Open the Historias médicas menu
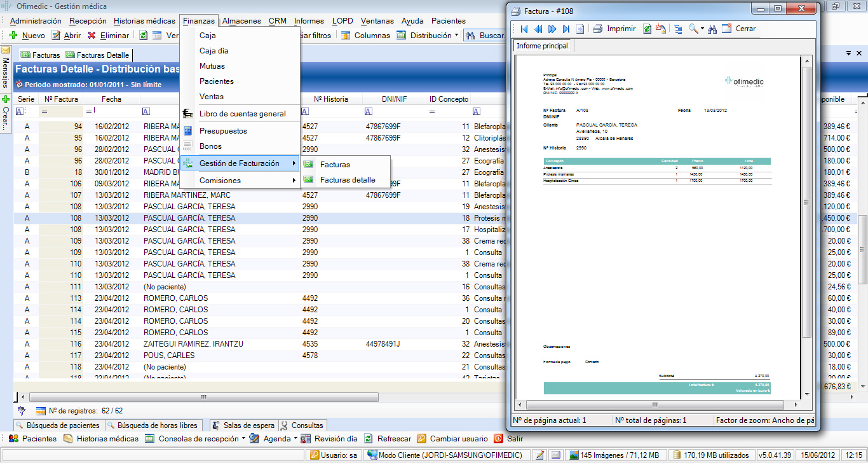 144,21
